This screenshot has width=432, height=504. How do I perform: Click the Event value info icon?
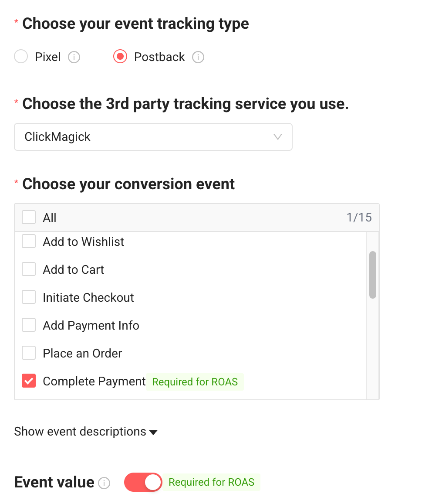click(104, 483)
